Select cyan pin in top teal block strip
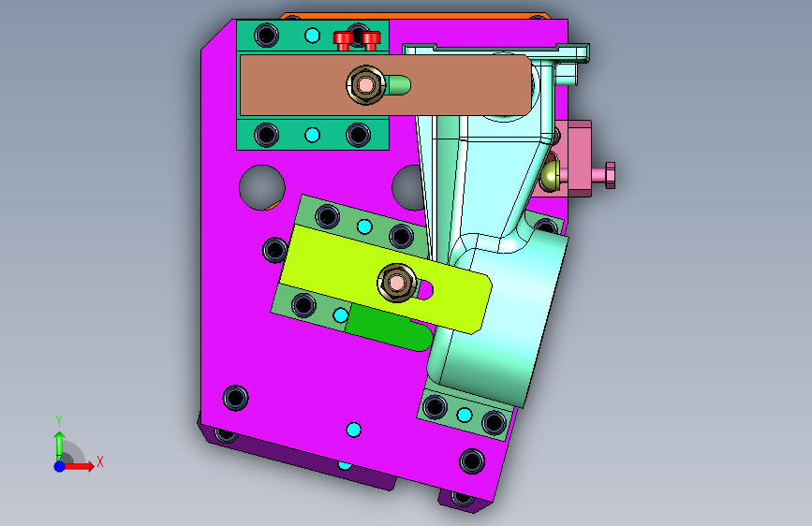This screenshot has height=526, width=812. click(x=312, y=36)
